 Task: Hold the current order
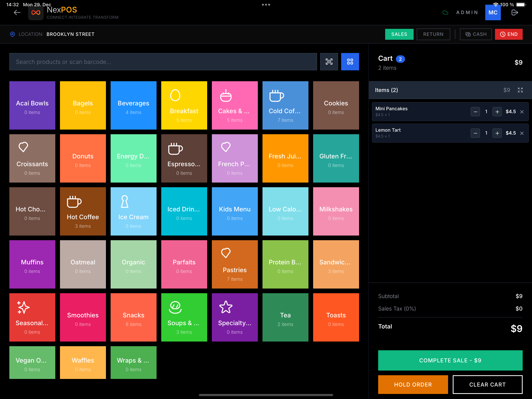(413, 384)
